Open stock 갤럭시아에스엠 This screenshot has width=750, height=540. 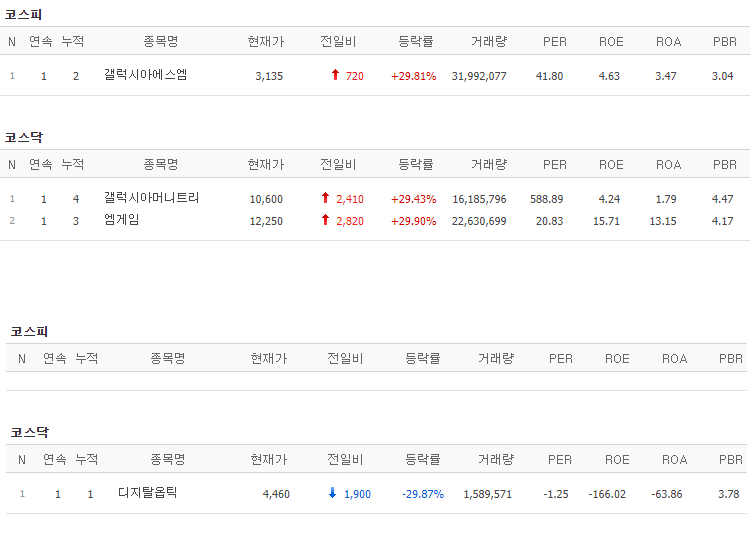click(x=145, y=75)
